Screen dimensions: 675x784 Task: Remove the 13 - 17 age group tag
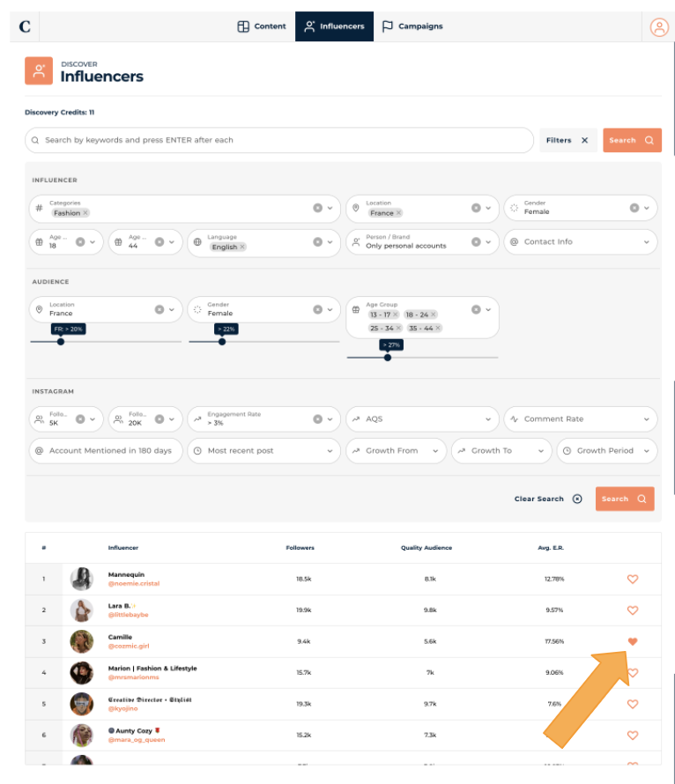tap(395, 314)
